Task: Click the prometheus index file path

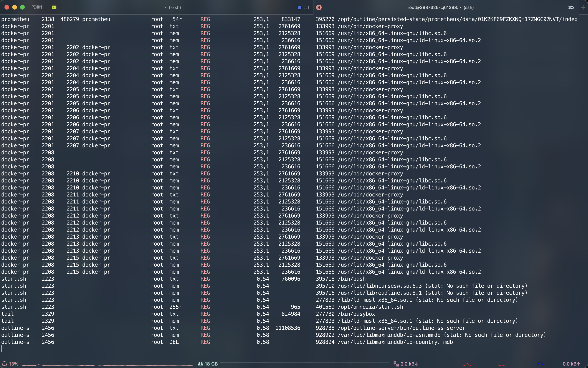Action: point(458,19)
